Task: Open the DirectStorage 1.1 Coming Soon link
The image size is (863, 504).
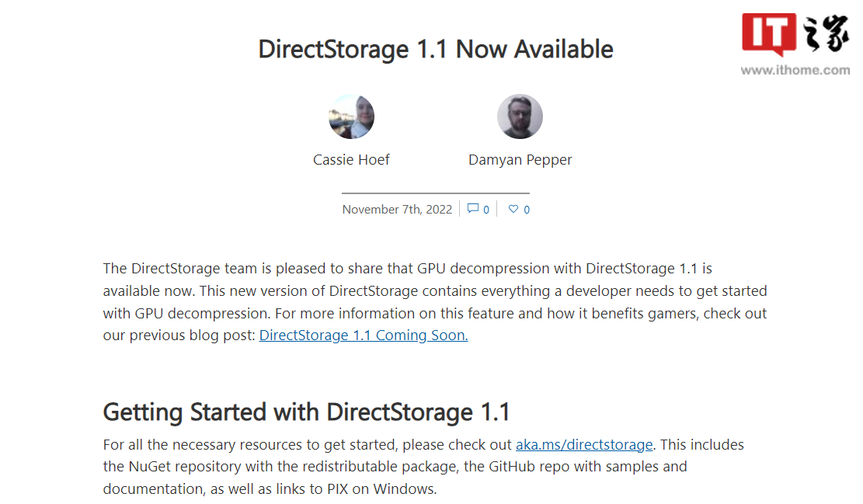Action: coord(364,335)
